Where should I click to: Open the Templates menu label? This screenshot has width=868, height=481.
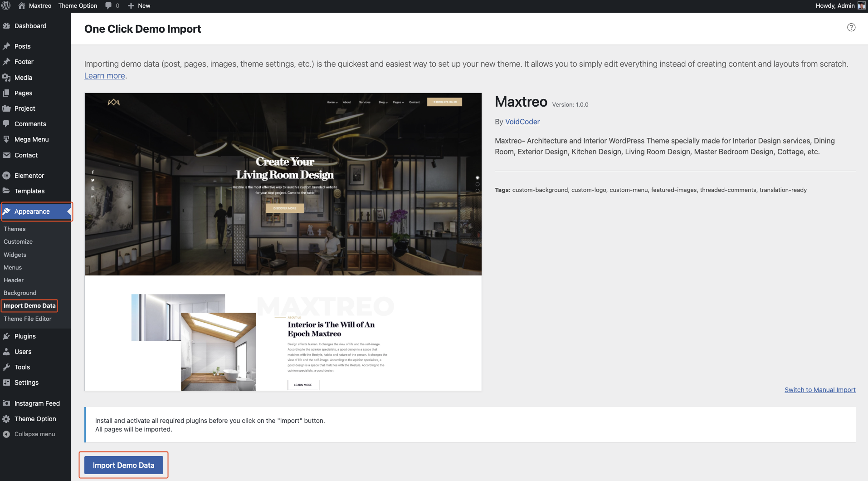coord(29,191)
